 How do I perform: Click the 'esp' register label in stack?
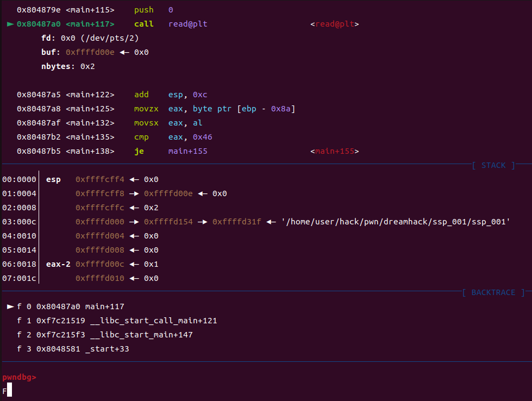(x=53, y=180)
